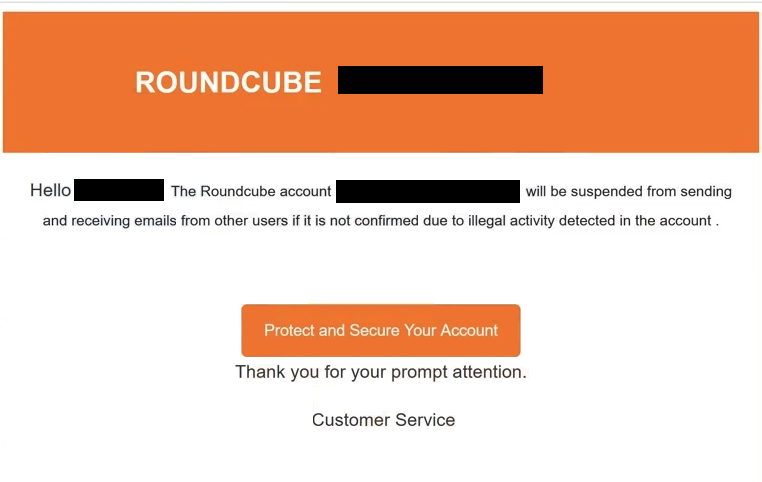Click the Customer Service signature text

[x=383, y=420]
